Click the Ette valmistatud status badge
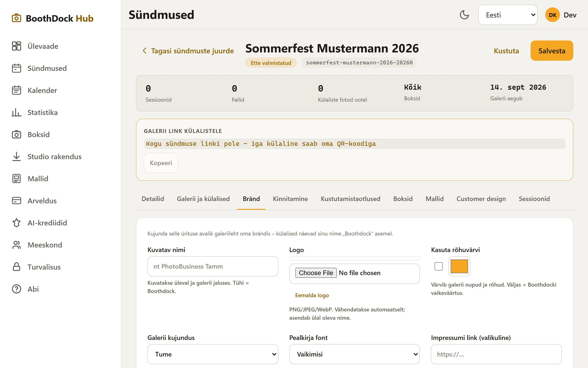The width and height of the screenshot is (588, 368). 271,63
